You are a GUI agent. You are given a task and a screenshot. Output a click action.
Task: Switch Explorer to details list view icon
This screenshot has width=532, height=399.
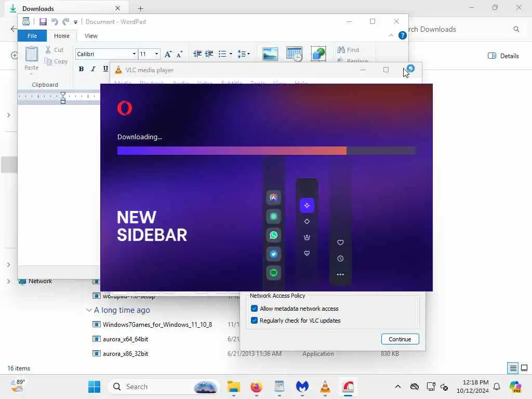[x=513, y=368]
